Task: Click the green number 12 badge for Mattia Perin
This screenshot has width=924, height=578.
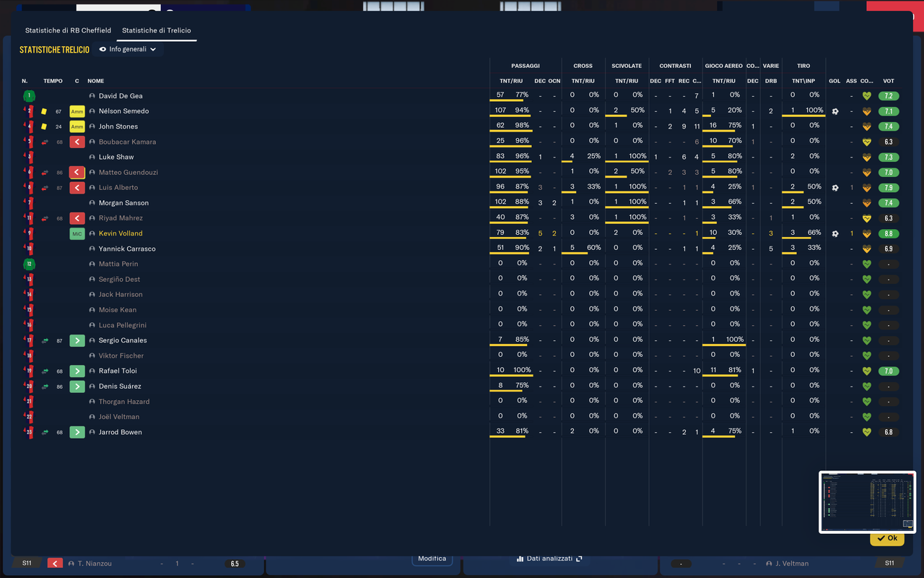Action: click(x=29, y=264)
